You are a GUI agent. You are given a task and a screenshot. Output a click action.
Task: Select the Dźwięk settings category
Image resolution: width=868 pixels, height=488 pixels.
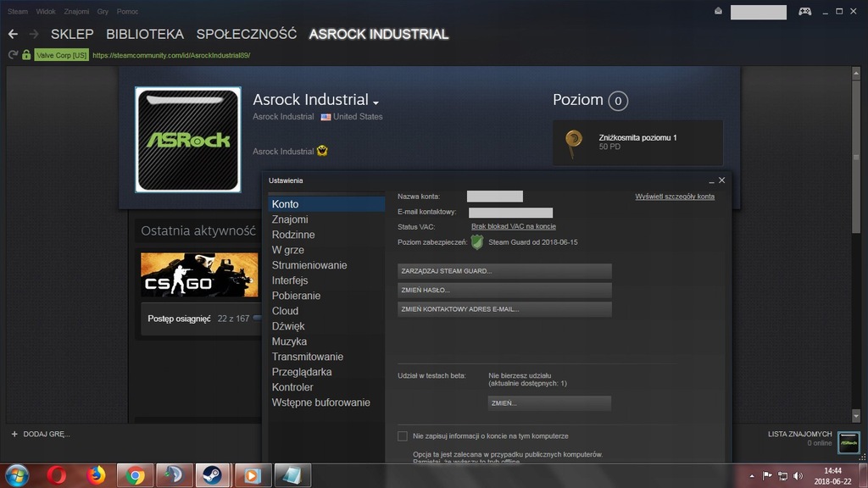point(326,326)
